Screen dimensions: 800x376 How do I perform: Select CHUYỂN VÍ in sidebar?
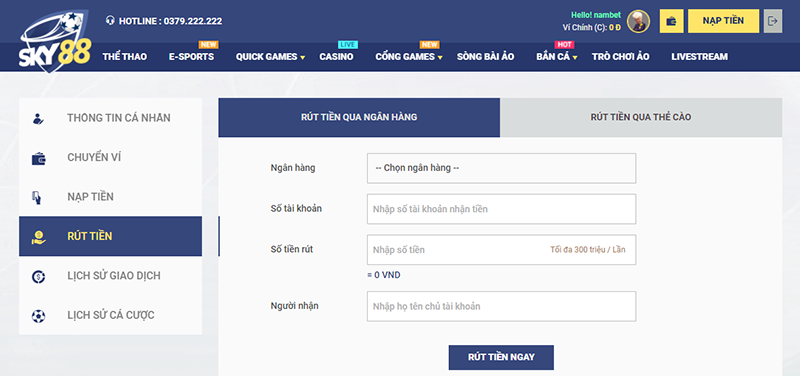[x=110, y=158]
